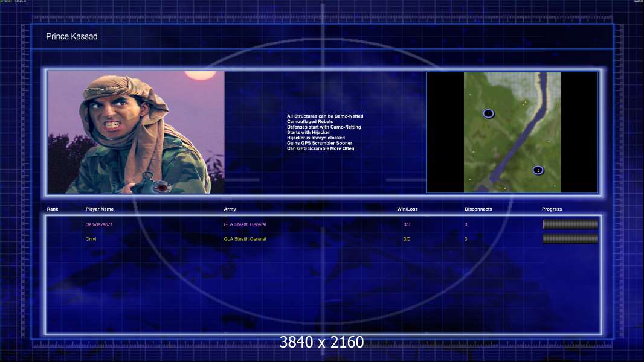This screenshot has width=644, height=362.
Task: Click the Prince Kassad general portrait
Action: pos(136,132)
